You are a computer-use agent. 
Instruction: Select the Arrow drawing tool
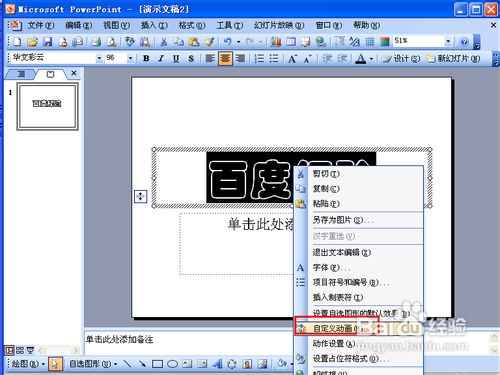142,364
